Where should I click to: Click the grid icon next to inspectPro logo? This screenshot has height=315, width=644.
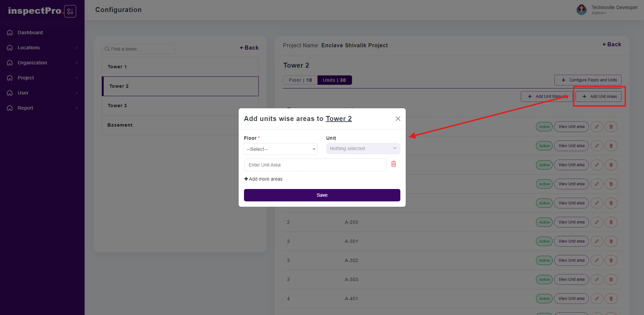[x=70, y=11]
